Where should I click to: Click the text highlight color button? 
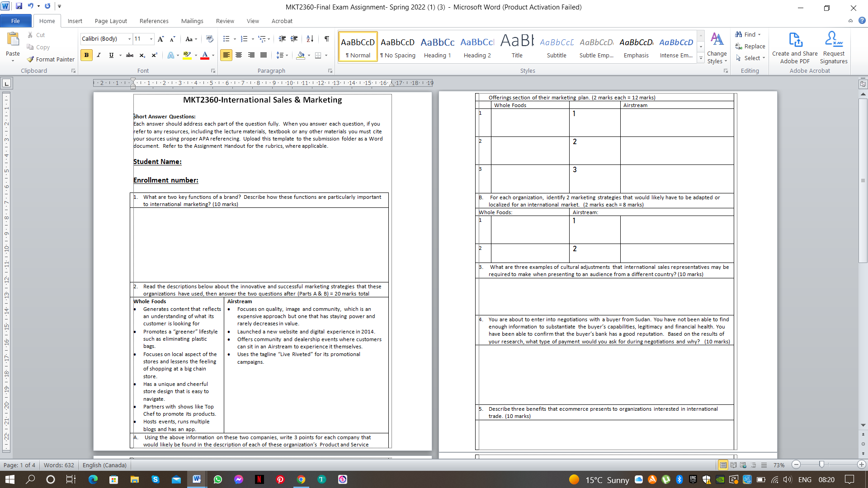point(187,55)
